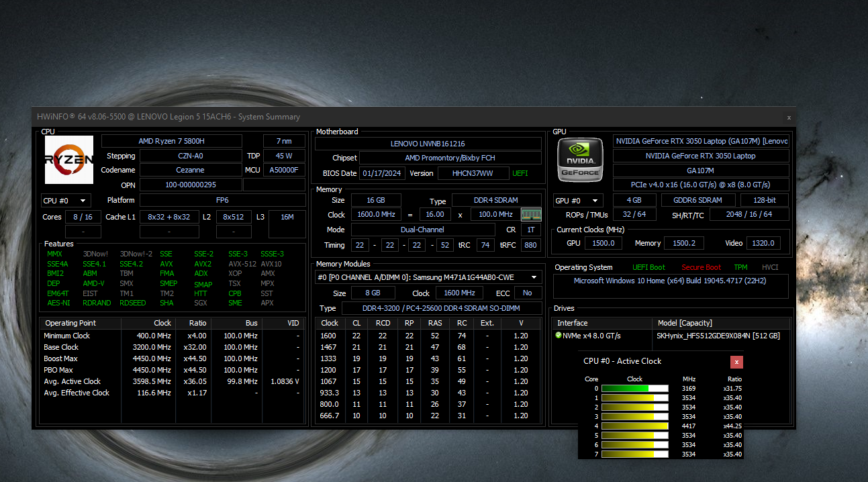Click the Core 4 clock bar

(635, 426)
